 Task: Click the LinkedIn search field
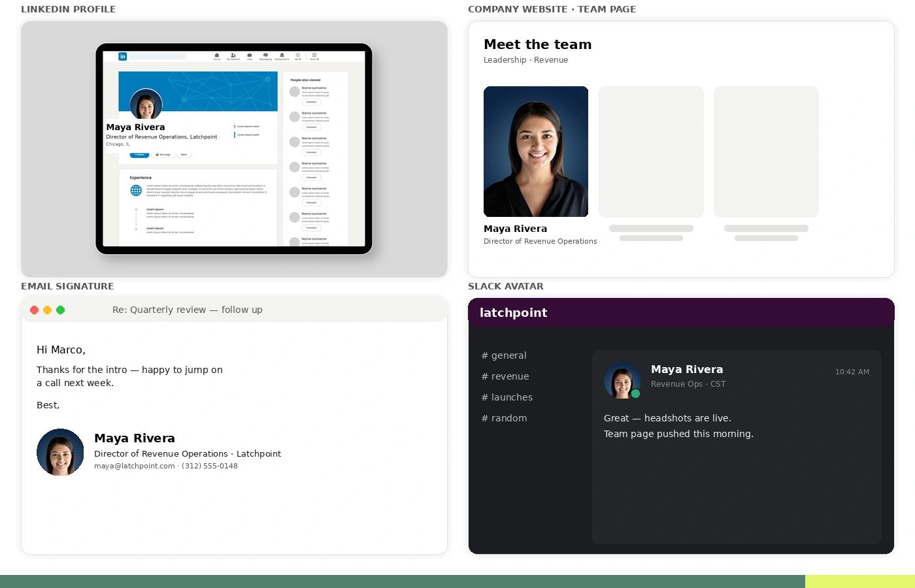(157, 56)
